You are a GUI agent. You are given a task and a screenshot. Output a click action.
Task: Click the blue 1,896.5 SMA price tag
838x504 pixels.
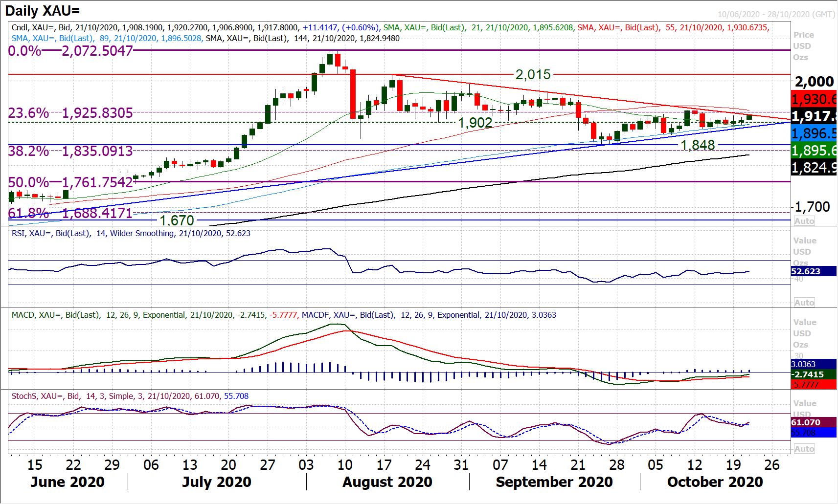[814, 133]
